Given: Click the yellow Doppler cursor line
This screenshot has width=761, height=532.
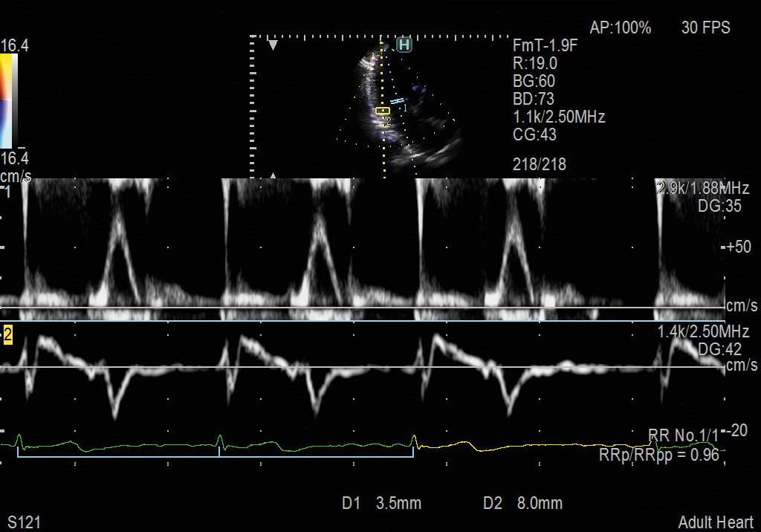Looking at the screenshot, I should (383, 149).
